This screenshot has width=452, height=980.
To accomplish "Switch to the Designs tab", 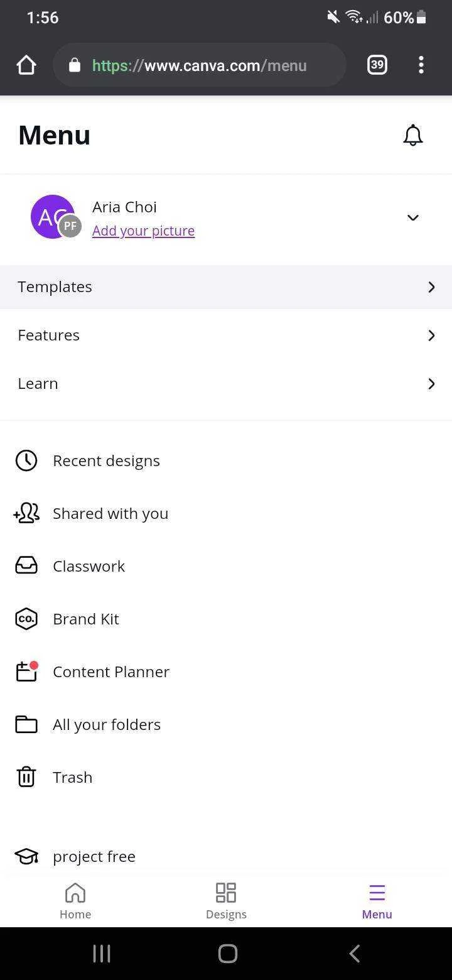I will coord(226,901).
